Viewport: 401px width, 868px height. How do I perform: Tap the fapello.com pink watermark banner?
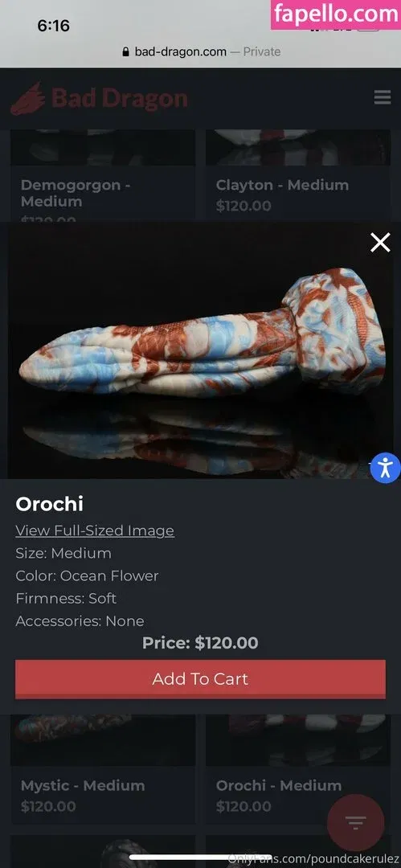pos(336,14)
